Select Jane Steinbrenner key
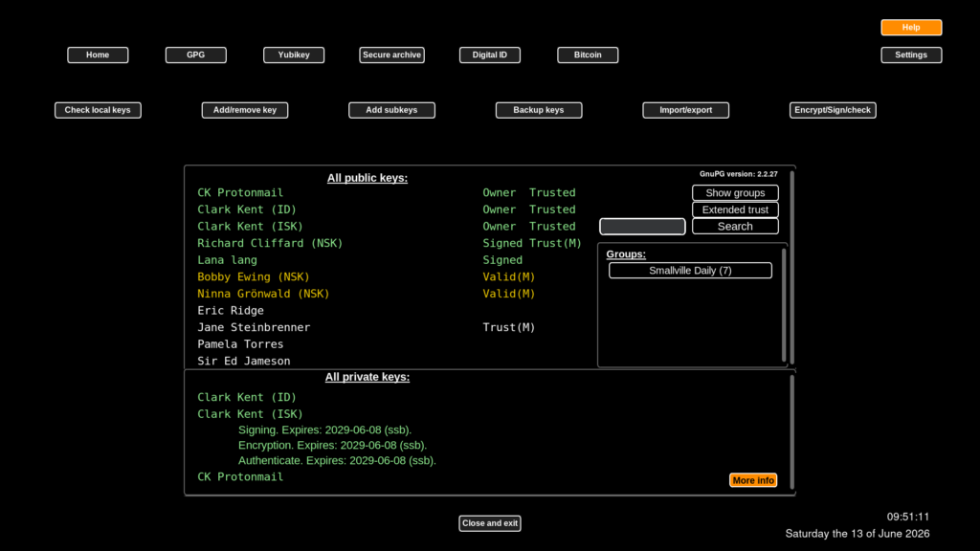The image size is (980, 551). tap(254, 327)
